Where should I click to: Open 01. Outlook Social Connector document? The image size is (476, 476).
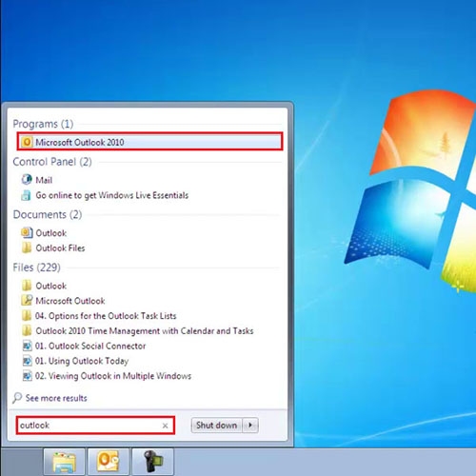(90, 346)
